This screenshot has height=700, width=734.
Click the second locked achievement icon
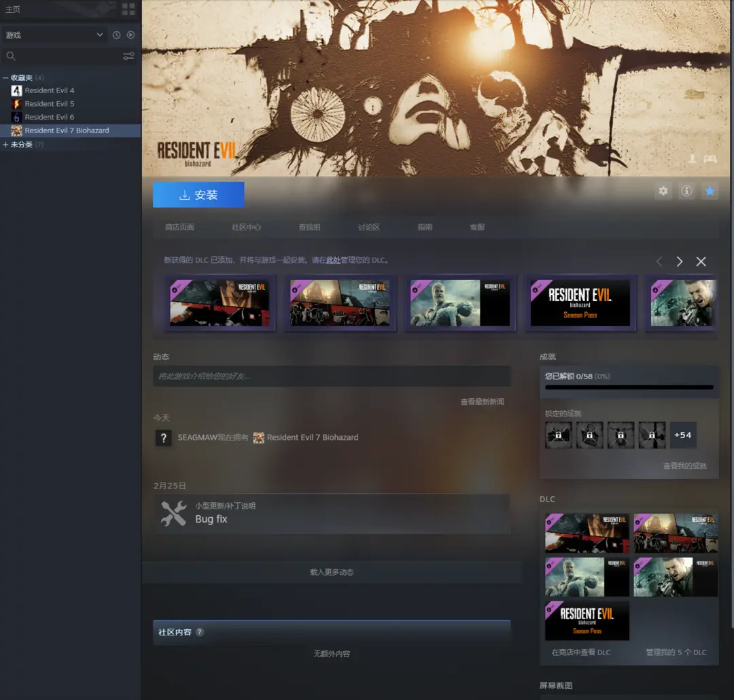click(589, 435)
